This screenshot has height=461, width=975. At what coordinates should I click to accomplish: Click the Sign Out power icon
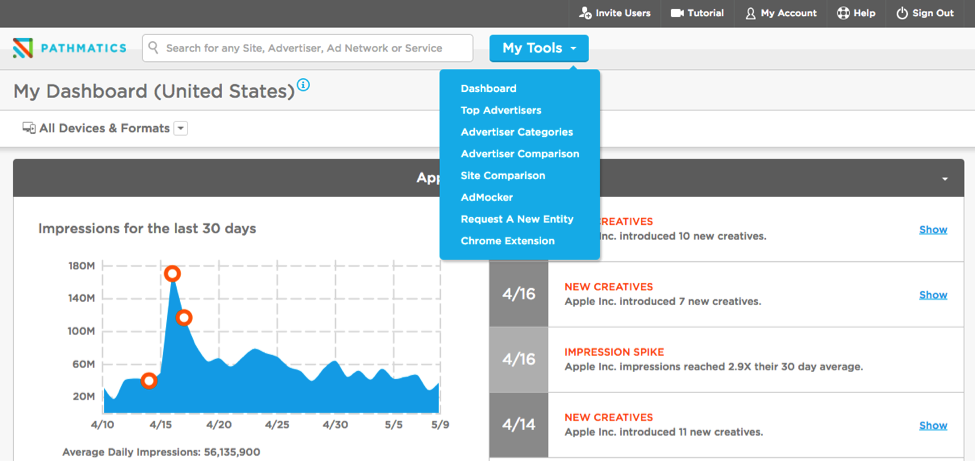coord(902,13)
